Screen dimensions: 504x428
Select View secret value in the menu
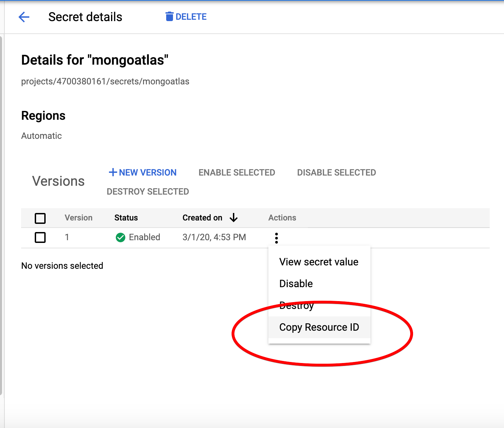tap(319, 262)
